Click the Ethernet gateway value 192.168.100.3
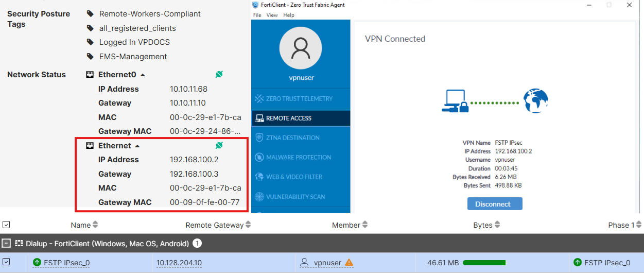Screen dimensions: 644x273 194,174
